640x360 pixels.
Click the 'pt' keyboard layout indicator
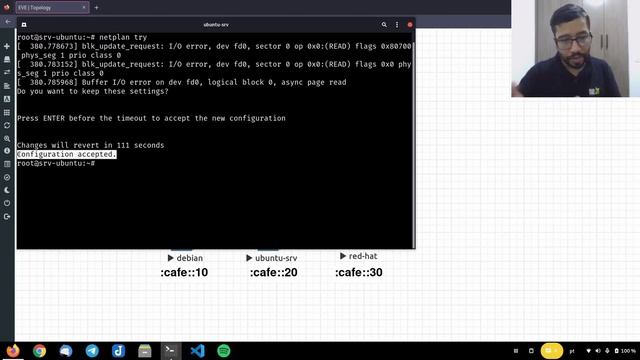click(x=572, y=351)
